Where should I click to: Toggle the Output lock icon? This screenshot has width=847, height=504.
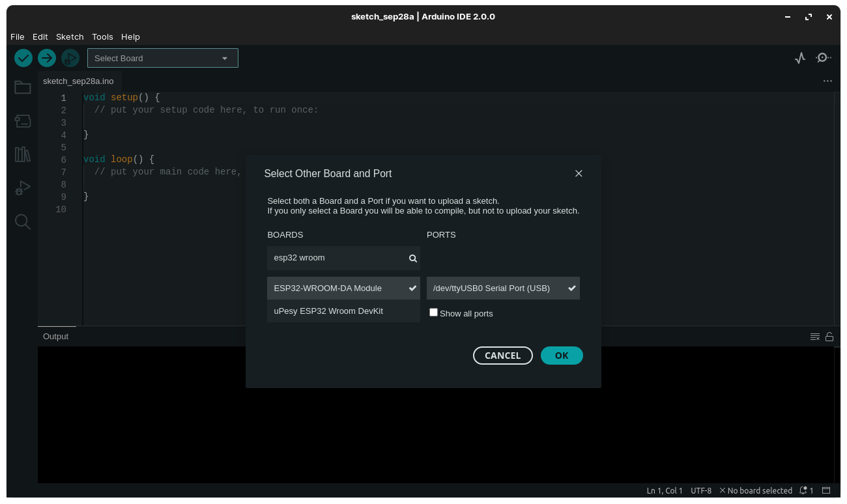pos(829,337)
